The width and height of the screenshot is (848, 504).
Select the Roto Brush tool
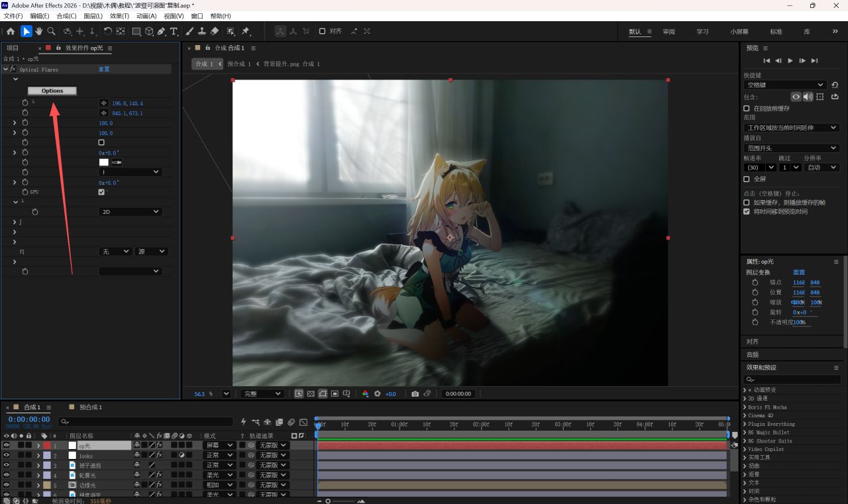point(231,31)
